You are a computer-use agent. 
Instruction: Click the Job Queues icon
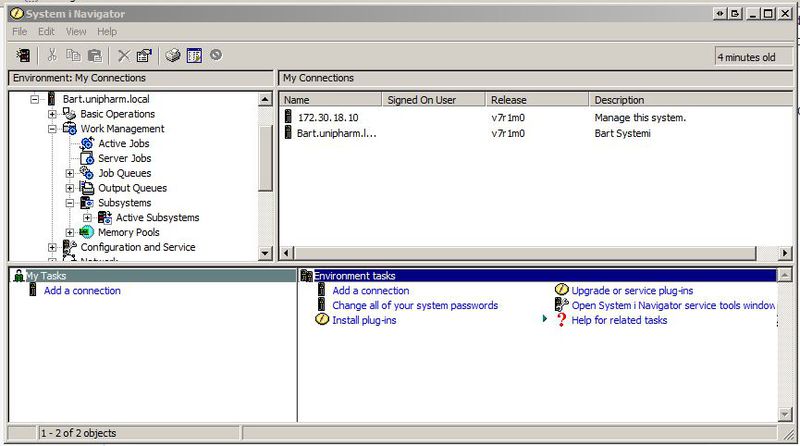click(87, 173)
